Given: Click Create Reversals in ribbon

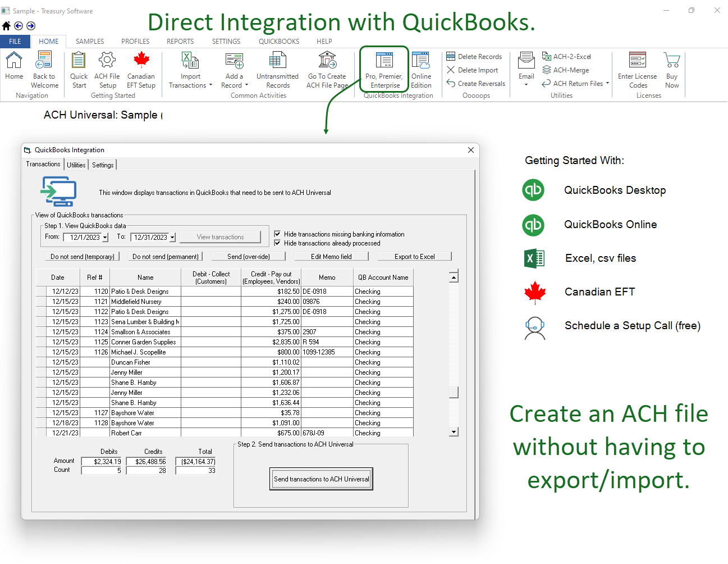Looking at the screenshot, I should (x=476, y=83).
